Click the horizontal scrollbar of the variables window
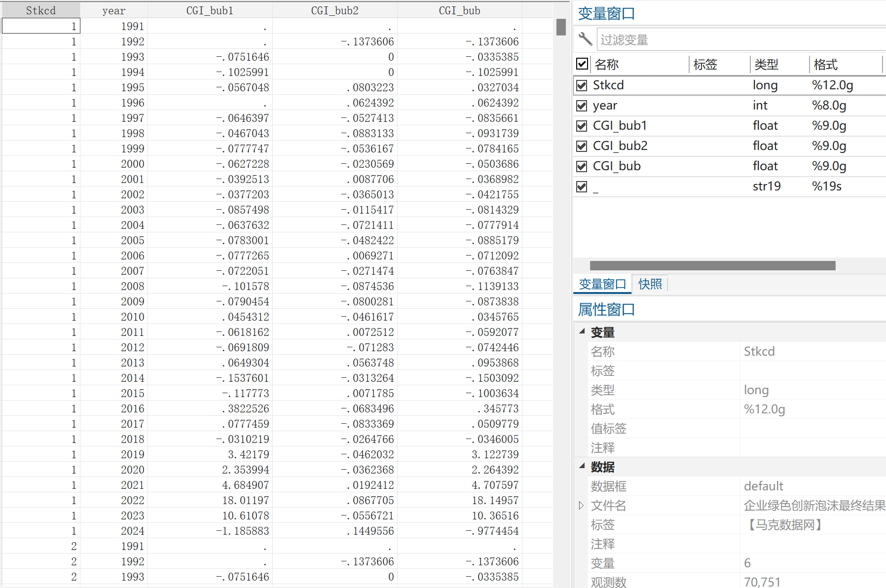The height and width of the screenshot is (588, 886). (x=712, y=265)
